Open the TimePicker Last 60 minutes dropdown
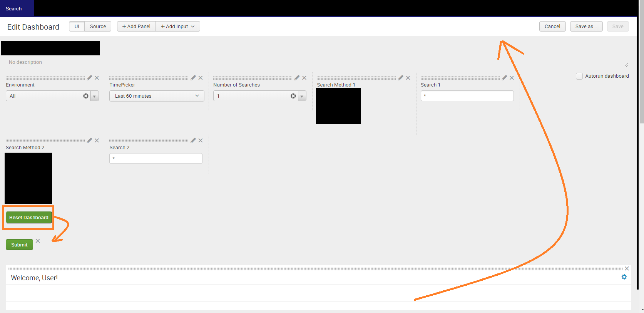This screenshot has height=313, width=644. [x=157, y=96]
